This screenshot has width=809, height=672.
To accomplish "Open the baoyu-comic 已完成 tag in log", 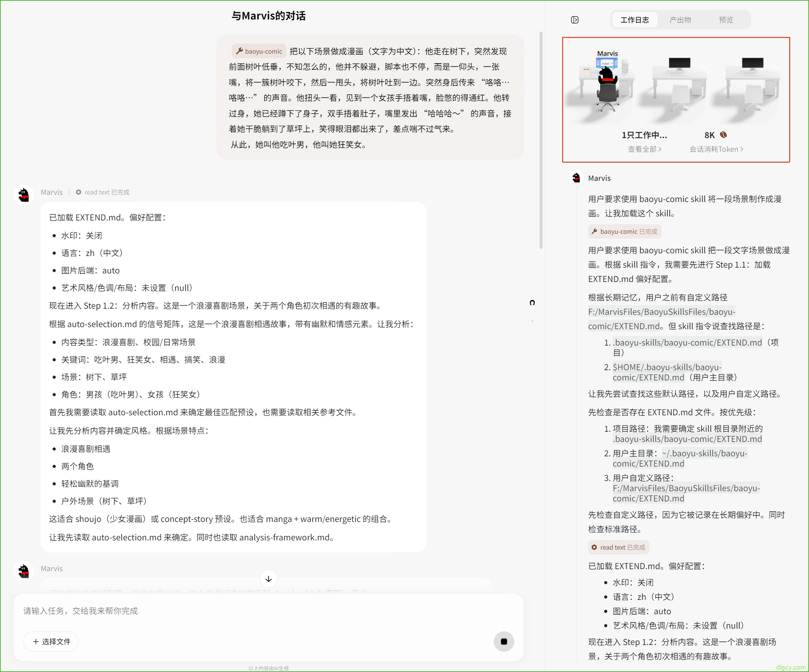I will tap(624, 231).
